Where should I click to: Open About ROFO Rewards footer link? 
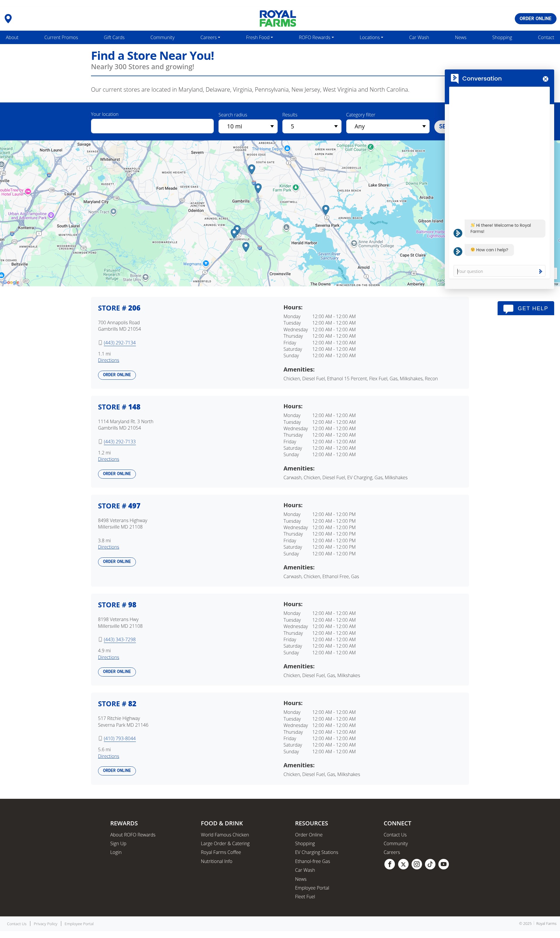coord(132,834)
